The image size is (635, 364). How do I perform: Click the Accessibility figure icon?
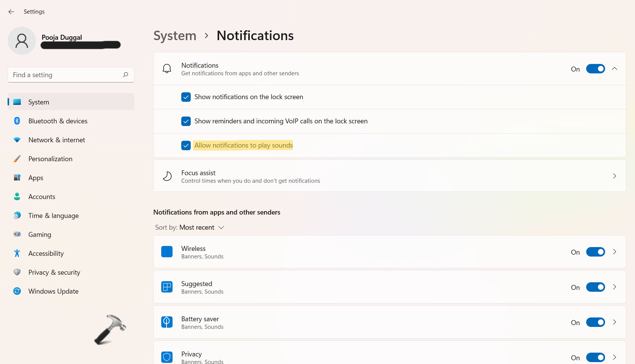click(17, 254)
